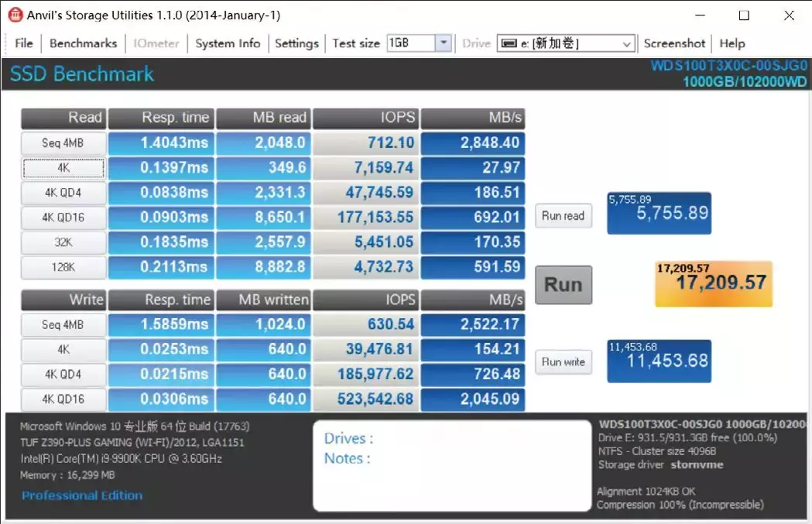812x524 pixels.
Task: Open System Info
Action: pos(227,43)
